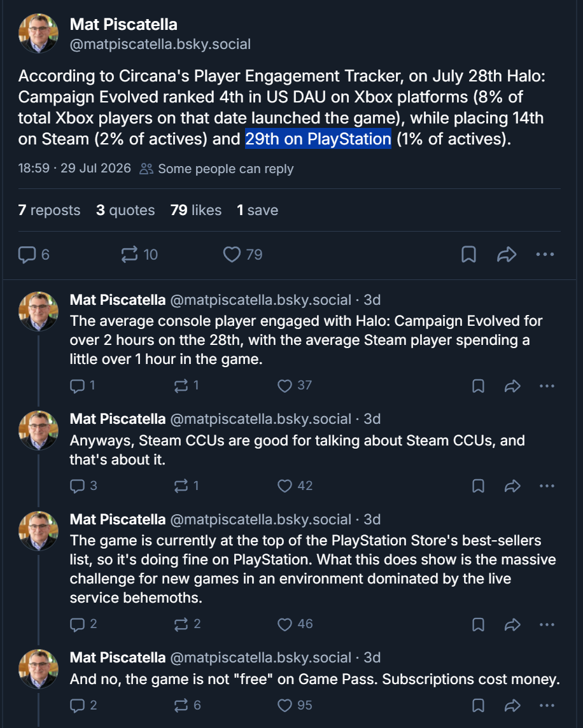Reply to the main post with 6 replies
The image size is (583, 728).
[34, 255]
